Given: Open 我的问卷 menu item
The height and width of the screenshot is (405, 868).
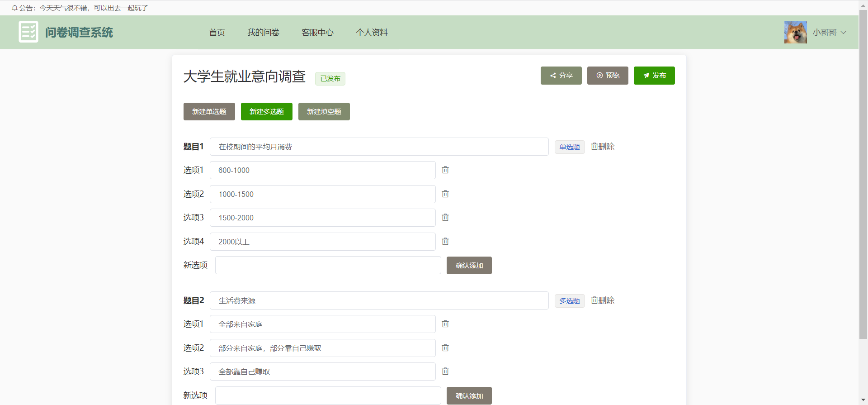Looking at the screenshot, I should click(263, 33).
